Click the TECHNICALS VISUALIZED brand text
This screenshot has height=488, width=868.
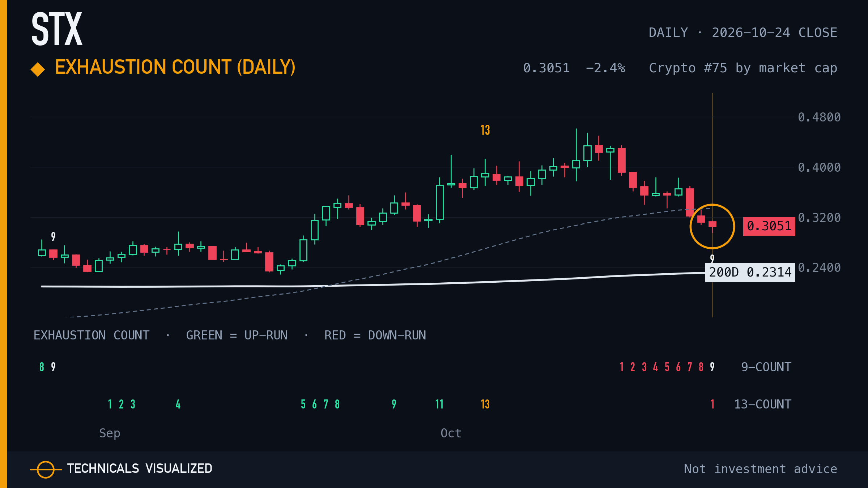140,468
